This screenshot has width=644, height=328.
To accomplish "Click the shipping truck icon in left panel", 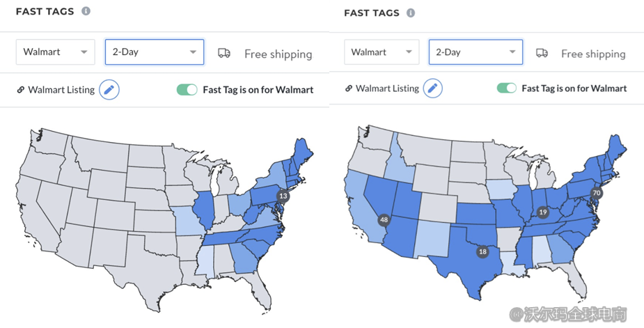I will pyautogui.click(x=224, y=53).
